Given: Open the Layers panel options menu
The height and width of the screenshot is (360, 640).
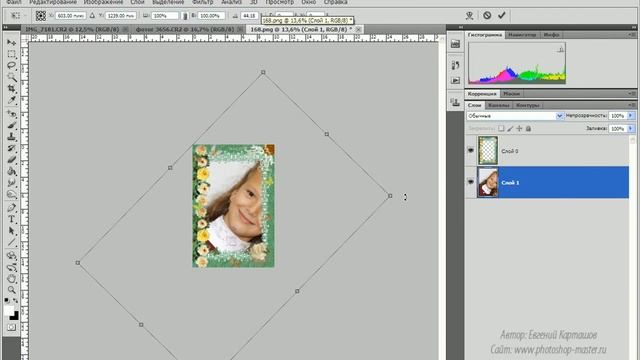Looking at the screenshot, I should point(633,105).
